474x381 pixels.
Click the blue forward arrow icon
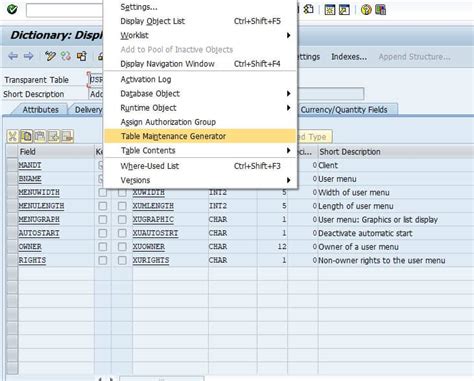(x=29, y=56)
